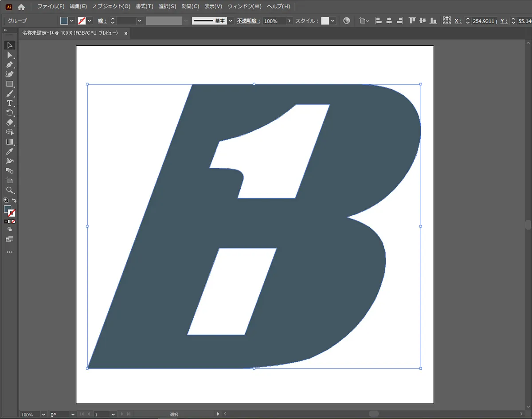The image size is (532, 419).
Task: Close the 名称未設定-1 document tab
Action: coord(126,33)
